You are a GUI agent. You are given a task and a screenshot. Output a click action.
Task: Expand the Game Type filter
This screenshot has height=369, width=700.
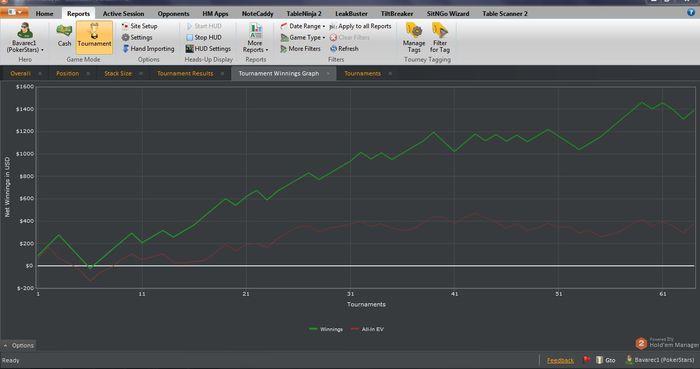(x=303, y=37)
